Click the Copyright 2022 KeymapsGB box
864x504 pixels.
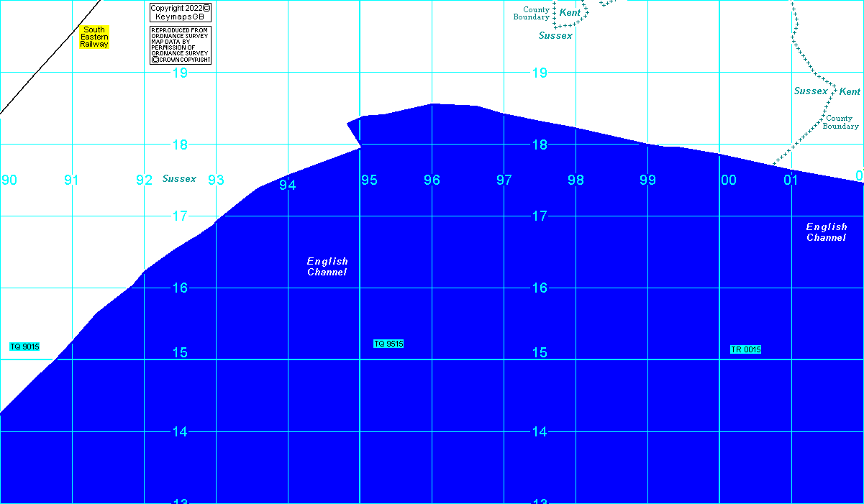coord(181,12)
